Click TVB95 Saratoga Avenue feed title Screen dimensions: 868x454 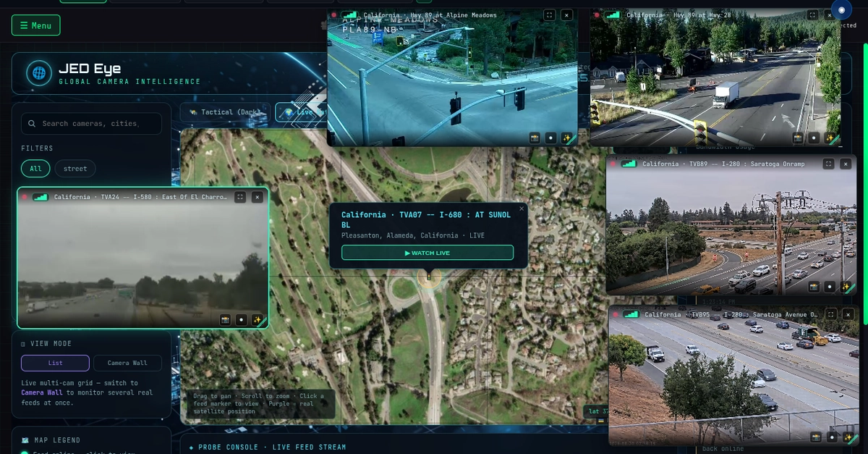[731, 314]
